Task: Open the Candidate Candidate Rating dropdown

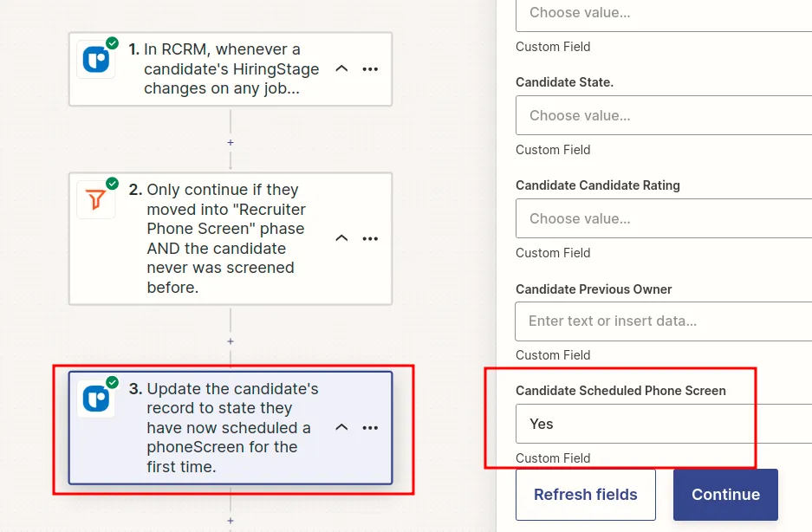Action: [x=663, y=218]
